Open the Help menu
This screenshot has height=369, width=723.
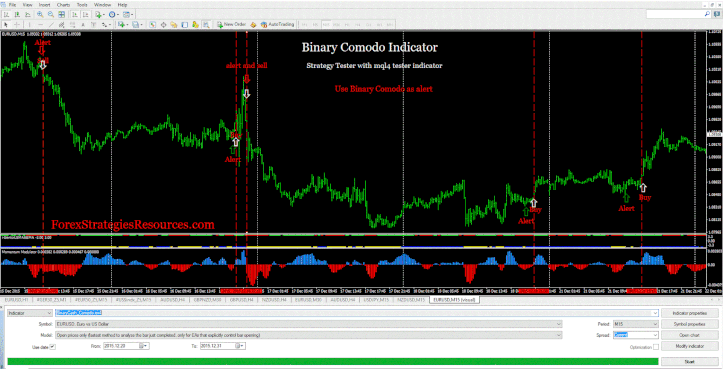point(122,5)
